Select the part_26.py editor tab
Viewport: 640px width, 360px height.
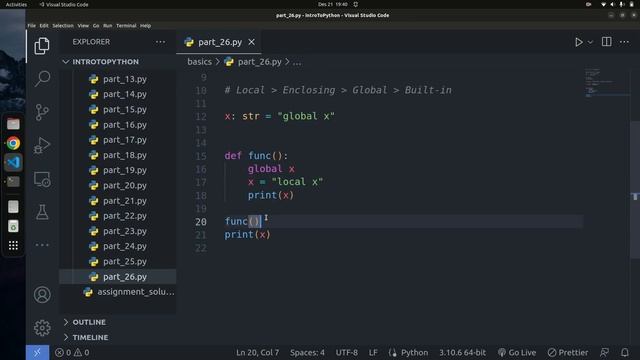pyautogui.click(x=218, y=42)
